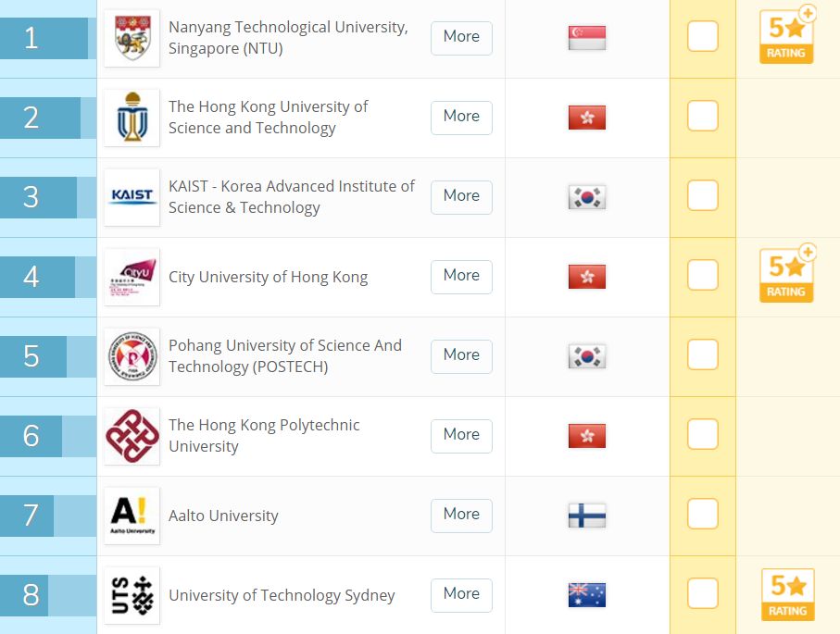Click the City University 5-star rating badge
The height and width of the screenshot is (634, 840).
(x=787, y=276)
